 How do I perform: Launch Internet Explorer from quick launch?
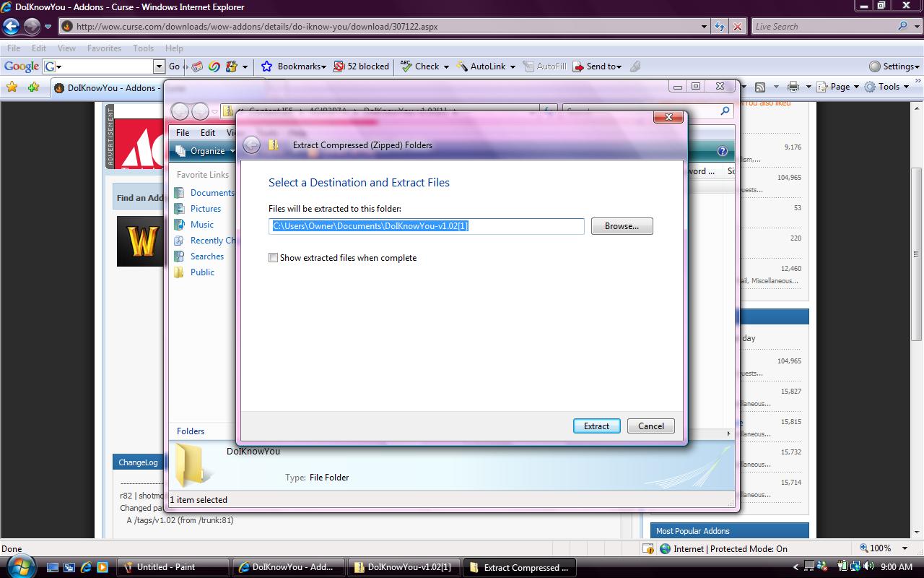click(x=86, y=567)
